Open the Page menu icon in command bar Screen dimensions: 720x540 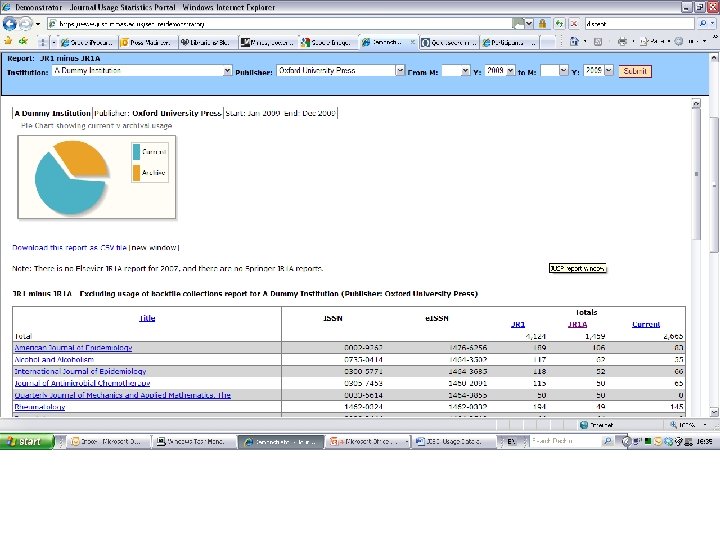(644, 42)
